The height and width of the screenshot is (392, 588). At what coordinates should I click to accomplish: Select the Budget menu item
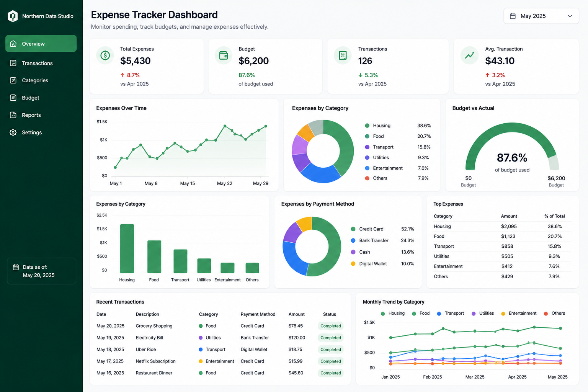point(41,98)
